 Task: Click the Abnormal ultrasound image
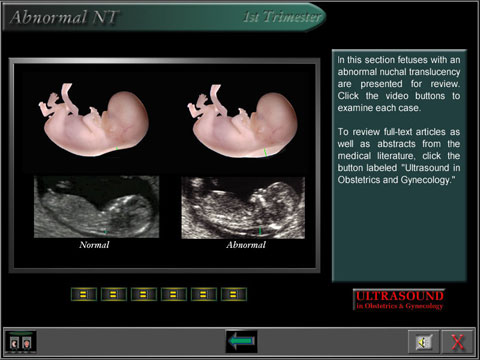(243, 208)
